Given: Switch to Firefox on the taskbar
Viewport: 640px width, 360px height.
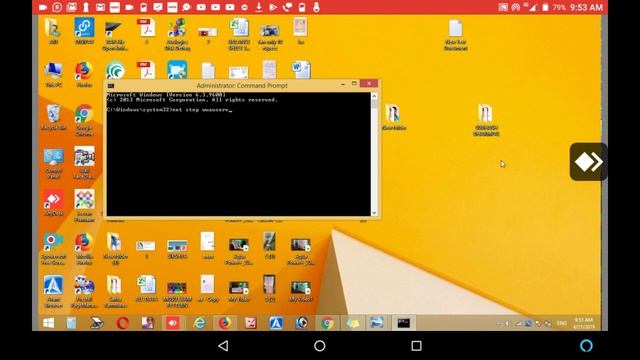Looking at the screenshot, I should click(224, 323).
